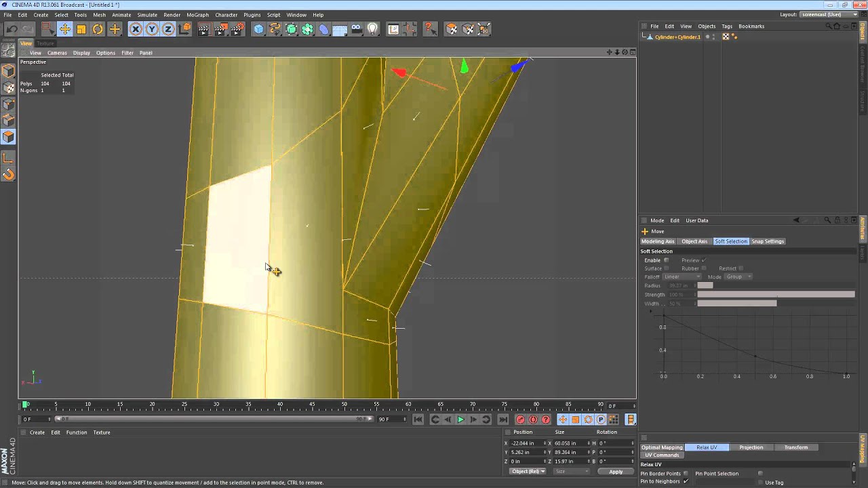
Task: Toggle Surface checkbox
Action: (x=666, y=268)
